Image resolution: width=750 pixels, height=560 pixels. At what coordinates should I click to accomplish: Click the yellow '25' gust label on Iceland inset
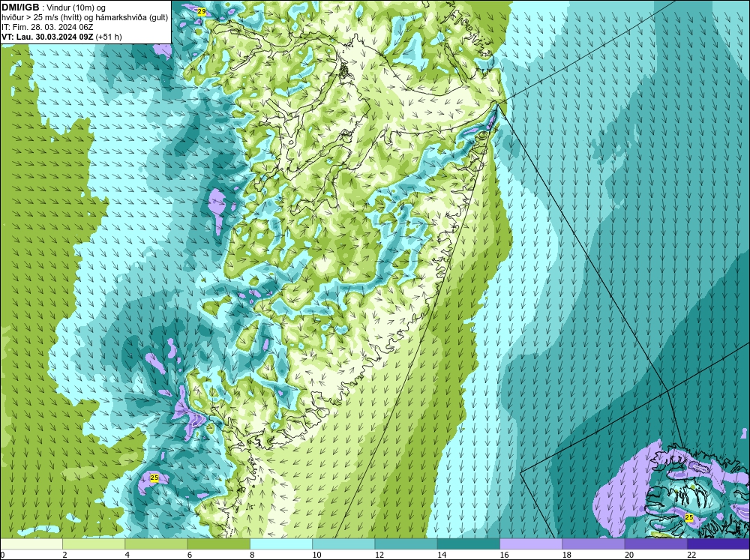coord(688,517)
